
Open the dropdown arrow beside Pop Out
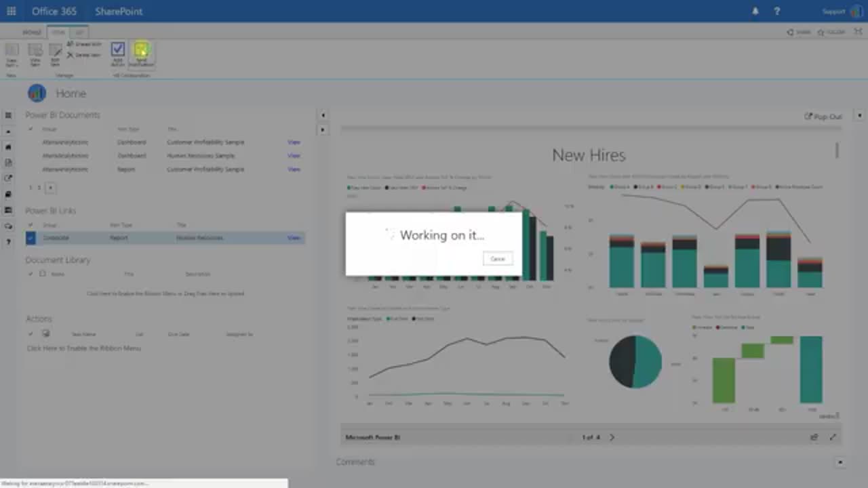[859, 116]
